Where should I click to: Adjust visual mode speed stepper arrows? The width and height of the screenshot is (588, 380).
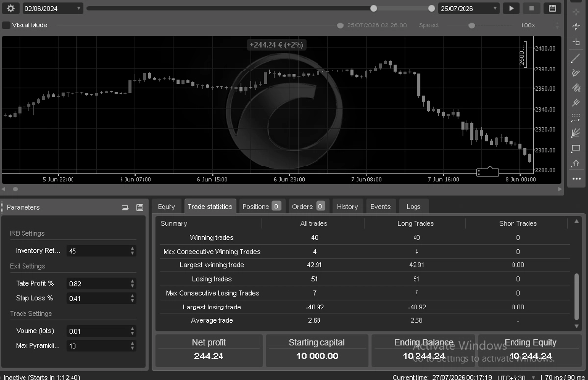pos(557,25)
